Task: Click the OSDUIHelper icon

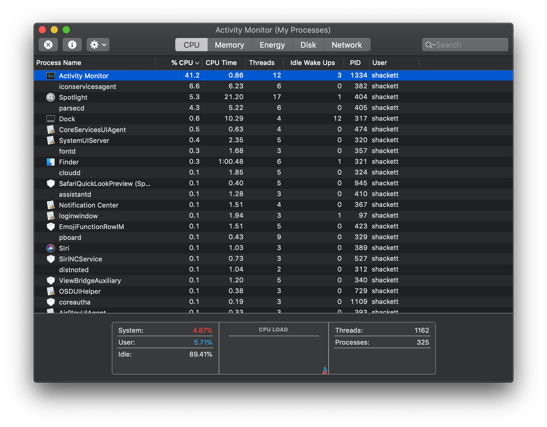Action: point(51,291)
